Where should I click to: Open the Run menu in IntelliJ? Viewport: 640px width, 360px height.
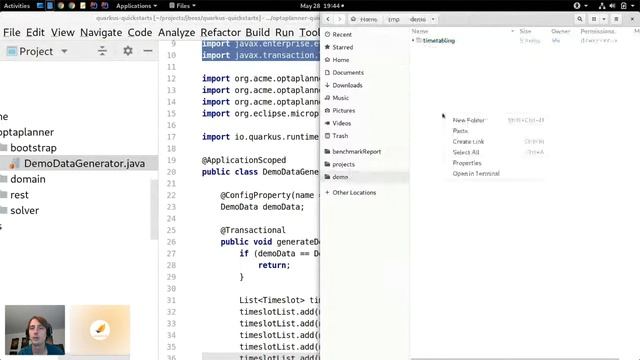[x=284, y=32]
